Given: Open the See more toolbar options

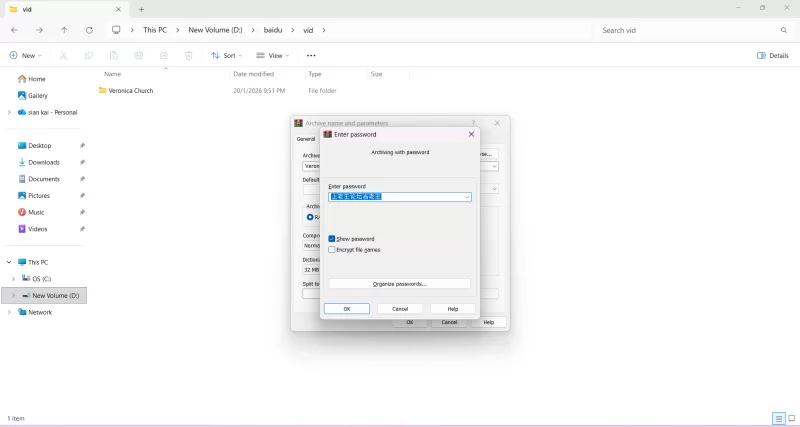Looking at the screenshot, I should [x=311, y=56].
